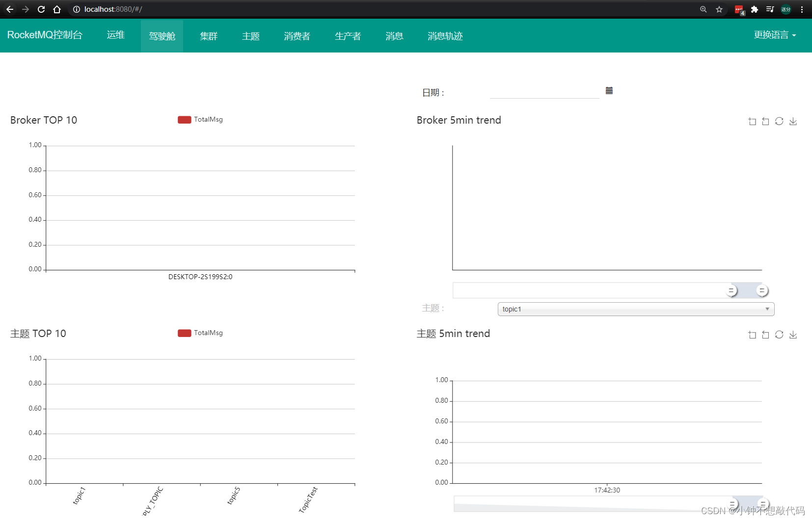Click 主题 trend zoom slider left handle
Image resolution: width=812 pixels, height=520 pixels.
(x=732, y=504)
